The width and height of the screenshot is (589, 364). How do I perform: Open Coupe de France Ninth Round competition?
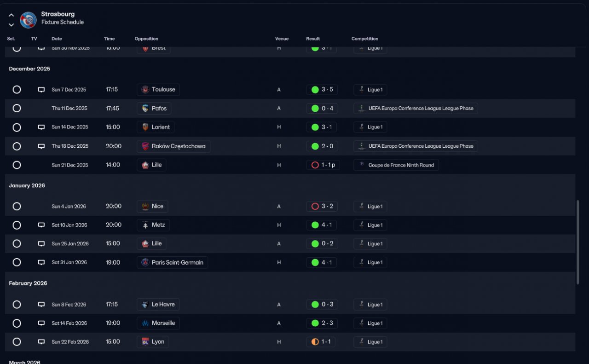point(396,165)
